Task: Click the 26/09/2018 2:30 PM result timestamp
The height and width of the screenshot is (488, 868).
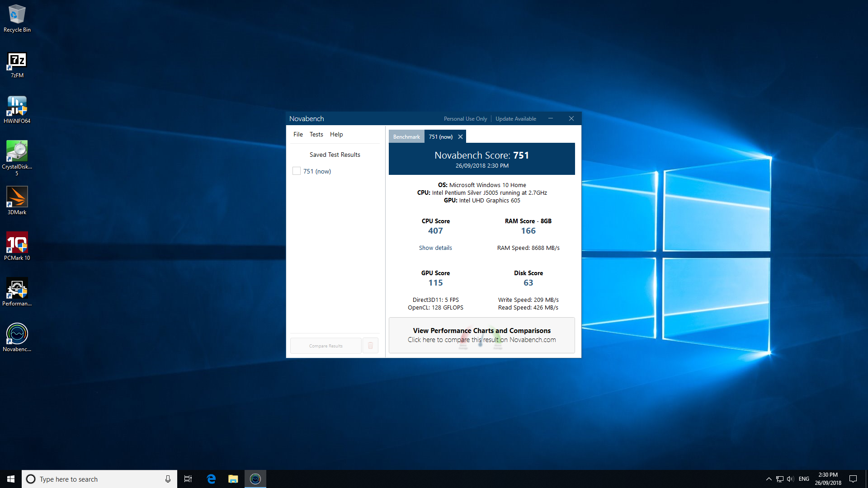Action: pos(482,166)
